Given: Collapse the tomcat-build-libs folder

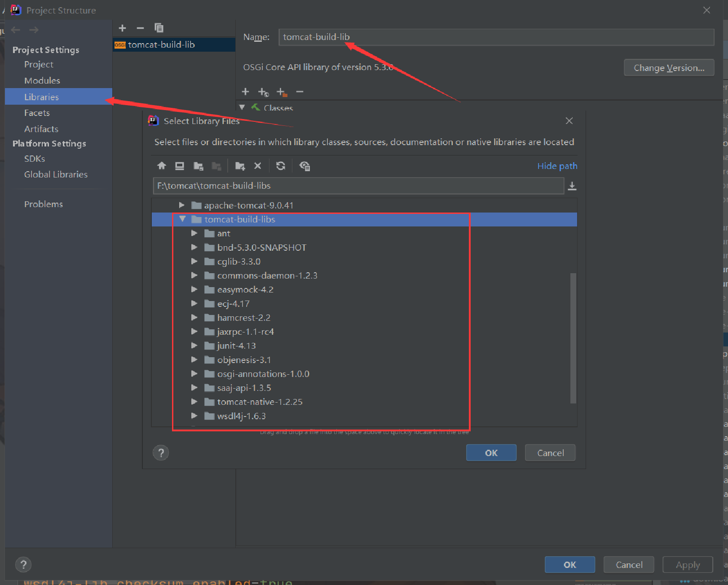Looking at the screenshot, I should click(182, 219).
